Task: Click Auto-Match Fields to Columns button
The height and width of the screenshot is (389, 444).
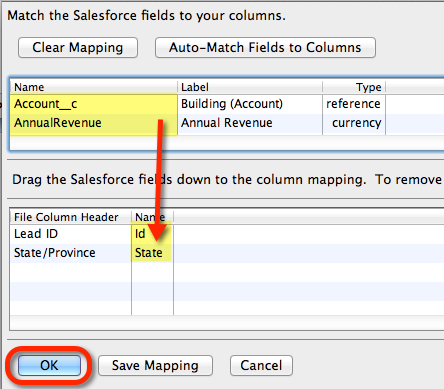Action: point(265,47)
